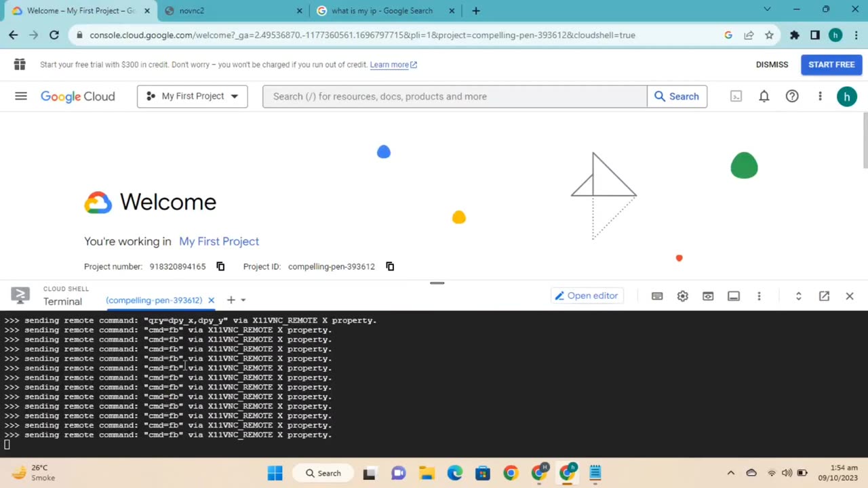Open Cloud Shell terminal settings gear
Viewport: 868px width, 488px height.
(x=683, y=296)
